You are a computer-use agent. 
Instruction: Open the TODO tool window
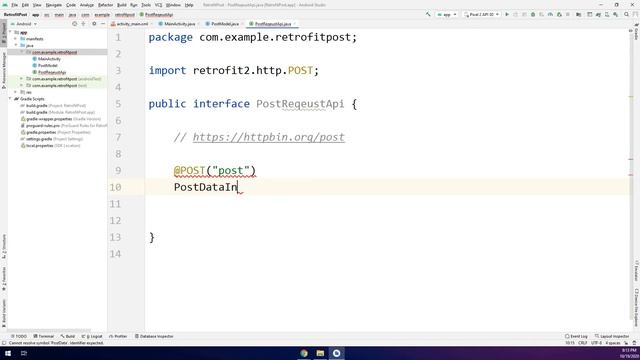pyautogui.click(x=19, y=336)
